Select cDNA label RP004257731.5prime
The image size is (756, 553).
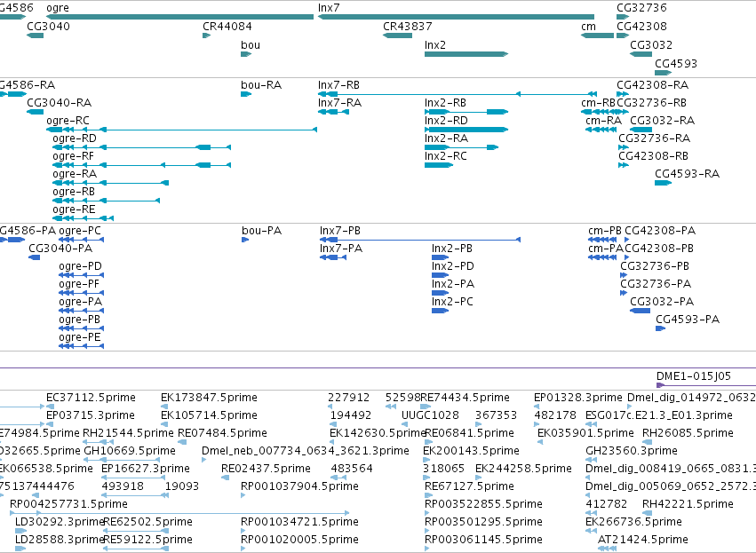click(69, 504)
